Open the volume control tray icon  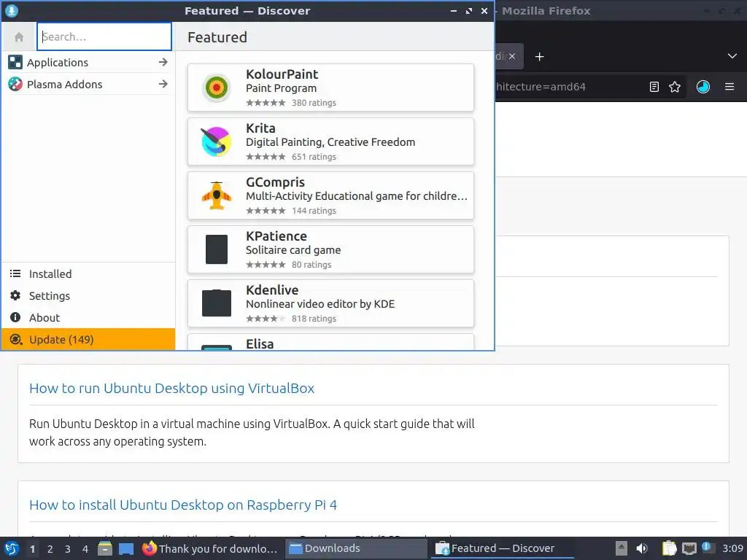click(642, 548)
